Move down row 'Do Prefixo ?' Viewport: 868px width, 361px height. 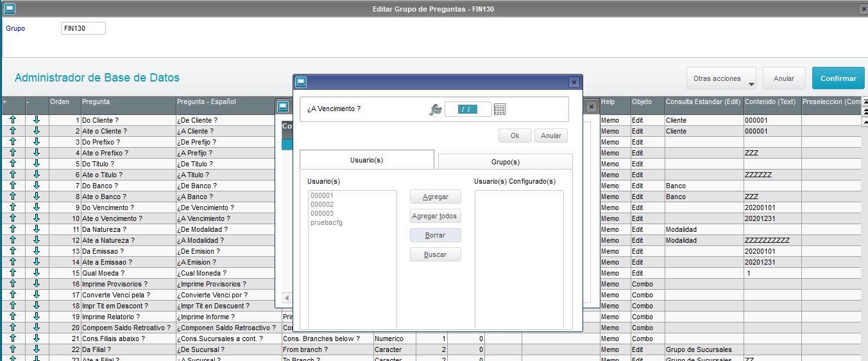tap(37, 142)
